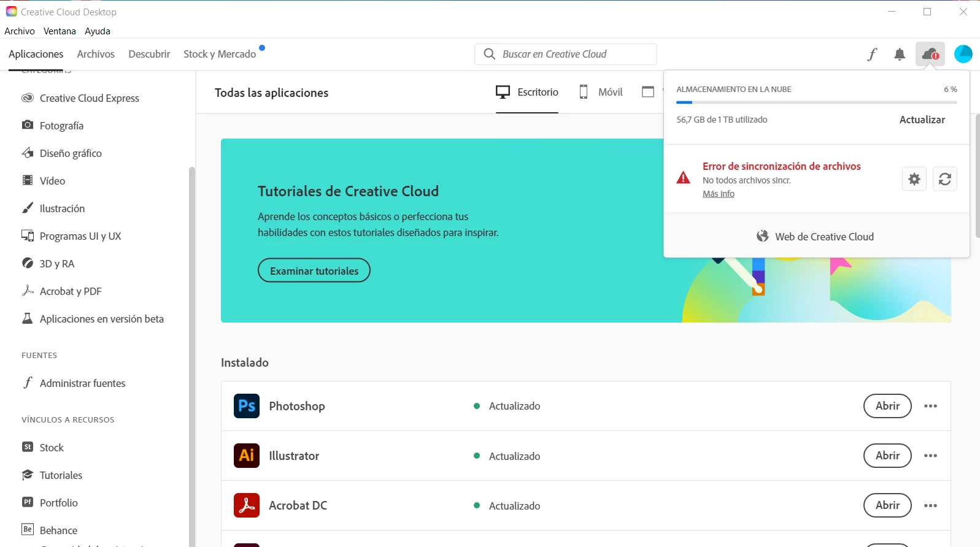Select Acrobat y PDF category

[61, 291]
